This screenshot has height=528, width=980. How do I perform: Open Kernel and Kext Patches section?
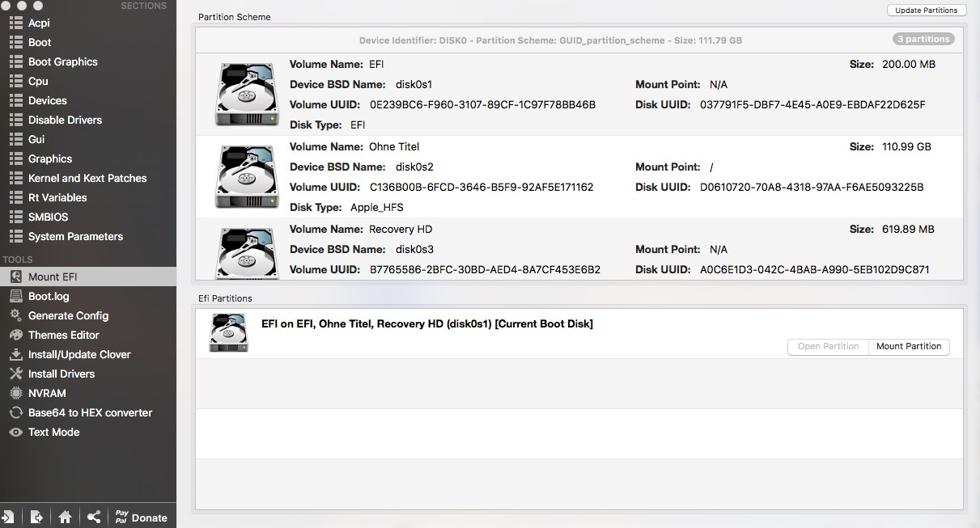tap(87, 178)
